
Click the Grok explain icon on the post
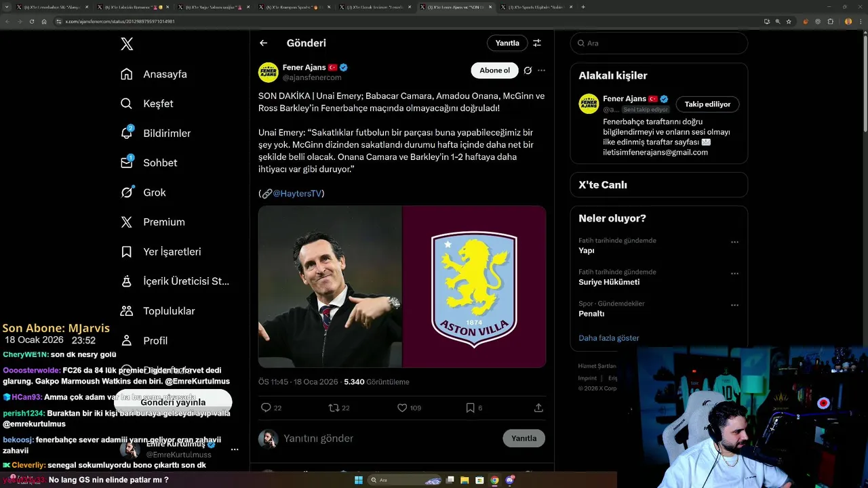pyautogui.click(x=528, y=70)
